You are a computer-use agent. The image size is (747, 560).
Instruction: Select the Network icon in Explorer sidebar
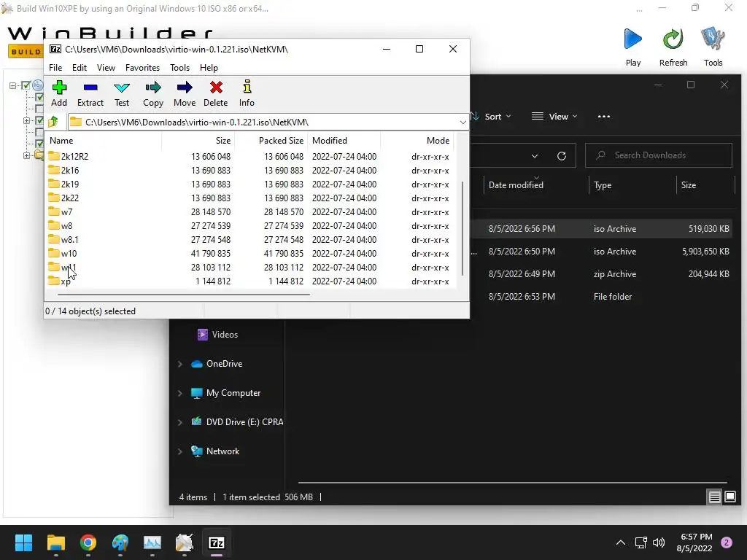click(197, 451)
